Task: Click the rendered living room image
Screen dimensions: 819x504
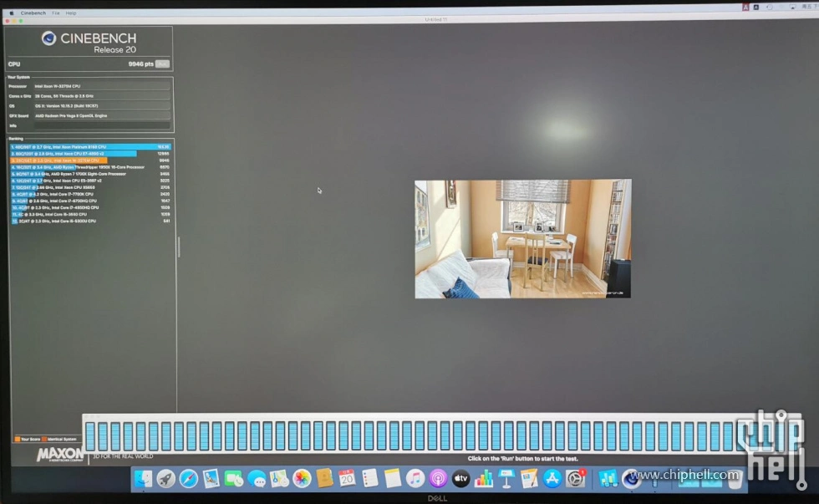Action: (x=523, y=239)
